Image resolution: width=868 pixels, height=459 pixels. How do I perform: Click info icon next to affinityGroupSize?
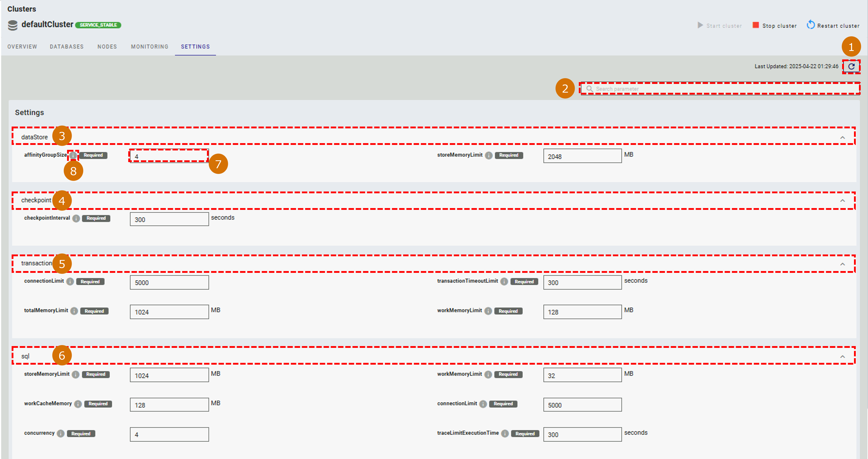coord(73,156)
